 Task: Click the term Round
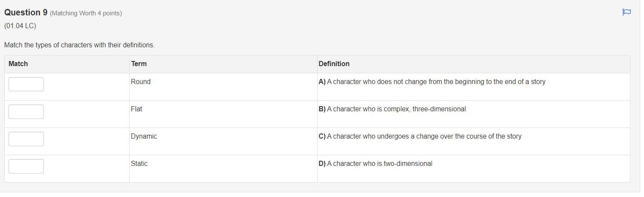tap(141, 82)
